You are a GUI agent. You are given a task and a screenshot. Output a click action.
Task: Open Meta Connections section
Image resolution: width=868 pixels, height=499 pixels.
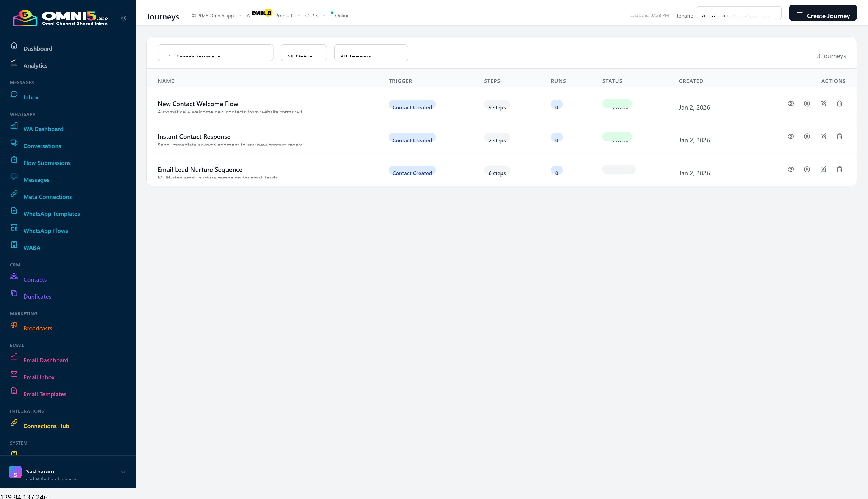[x=47, y=197]
